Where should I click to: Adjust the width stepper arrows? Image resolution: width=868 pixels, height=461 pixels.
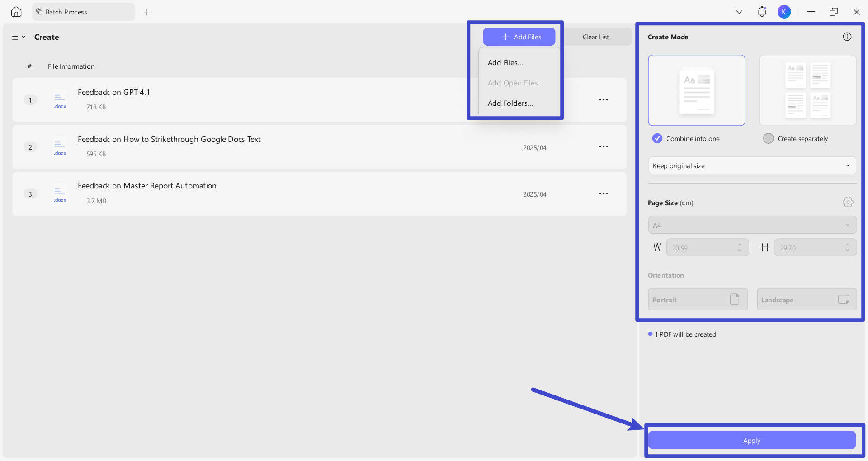tap(740, 248)
